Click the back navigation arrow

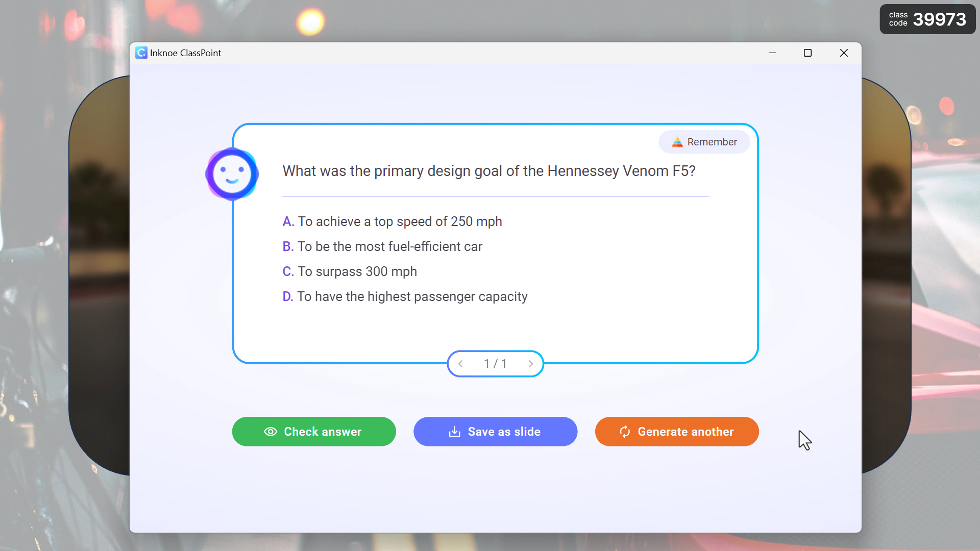(461, 363)
